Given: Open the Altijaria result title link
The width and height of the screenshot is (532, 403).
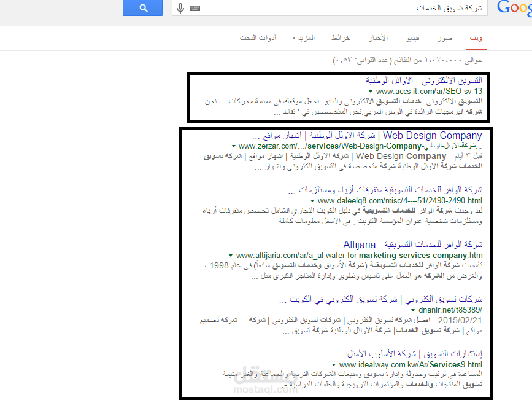Looking at the screenshot, I should (412, 245).
